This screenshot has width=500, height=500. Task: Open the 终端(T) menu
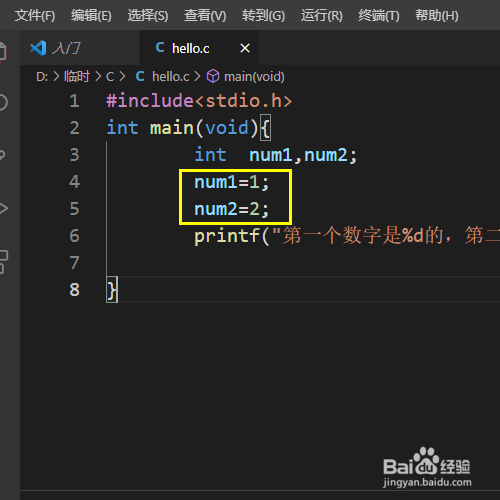coord(379,15)
